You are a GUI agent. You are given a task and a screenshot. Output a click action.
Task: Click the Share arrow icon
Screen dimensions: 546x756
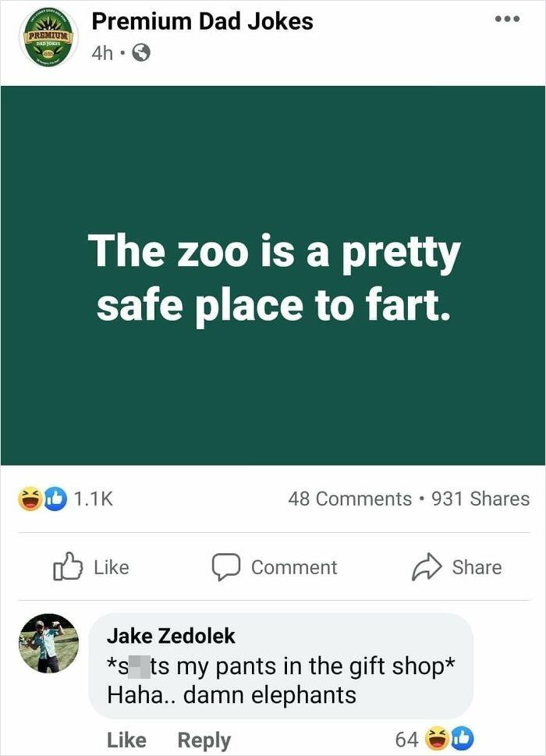point(425,567)
